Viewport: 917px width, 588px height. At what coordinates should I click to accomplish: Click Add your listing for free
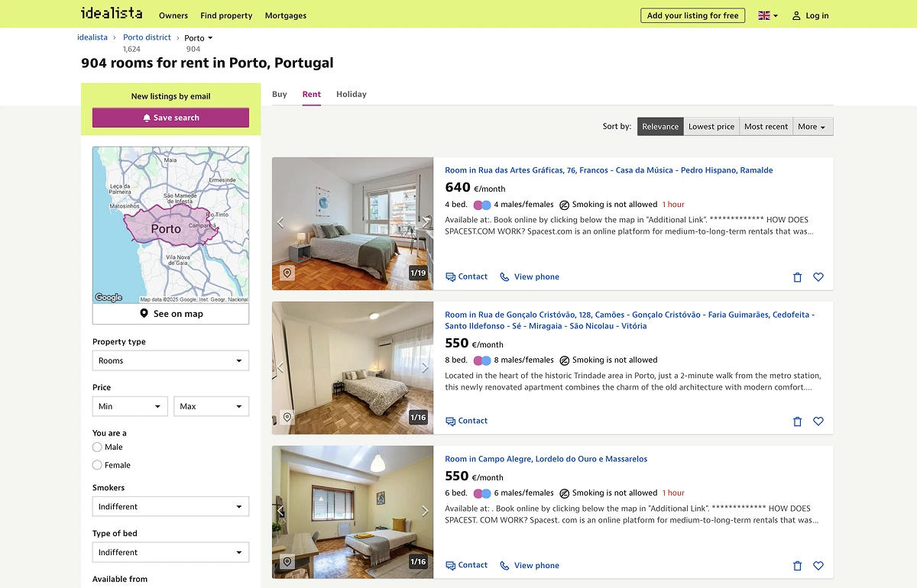[x=693, y=15]
